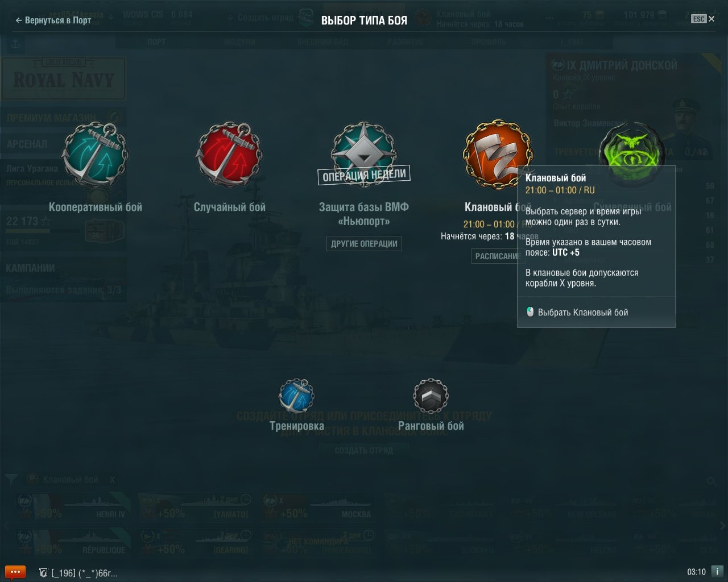The image size is (728, 582).
Task: Click the Кооперативный бой label
Action: click(96, 207)
